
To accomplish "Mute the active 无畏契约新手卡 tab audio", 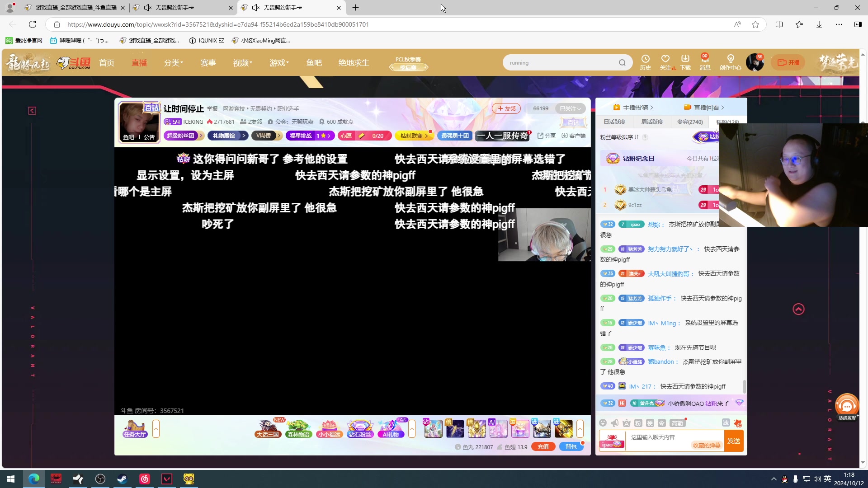I will (255, 8).
